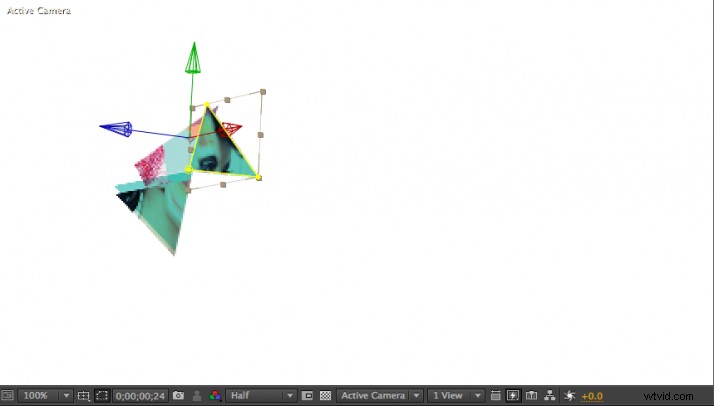Click the Reset Exposure aperture icon
Viewport: 714px width, 406px height.
coord(569,396)
